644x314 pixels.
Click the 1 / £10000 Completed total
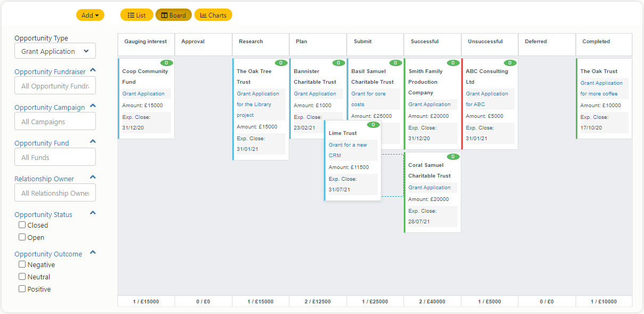coord(604,302)
